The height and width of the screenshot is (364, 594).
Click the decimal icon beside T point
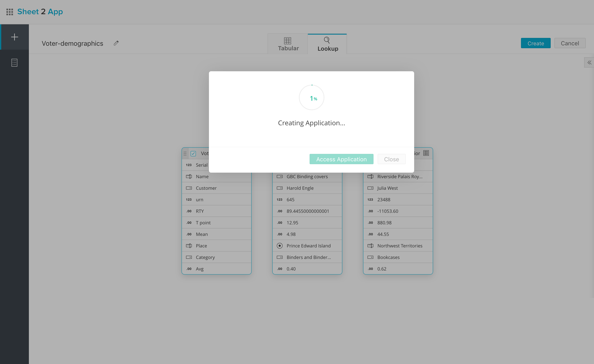tap(189, 223)
